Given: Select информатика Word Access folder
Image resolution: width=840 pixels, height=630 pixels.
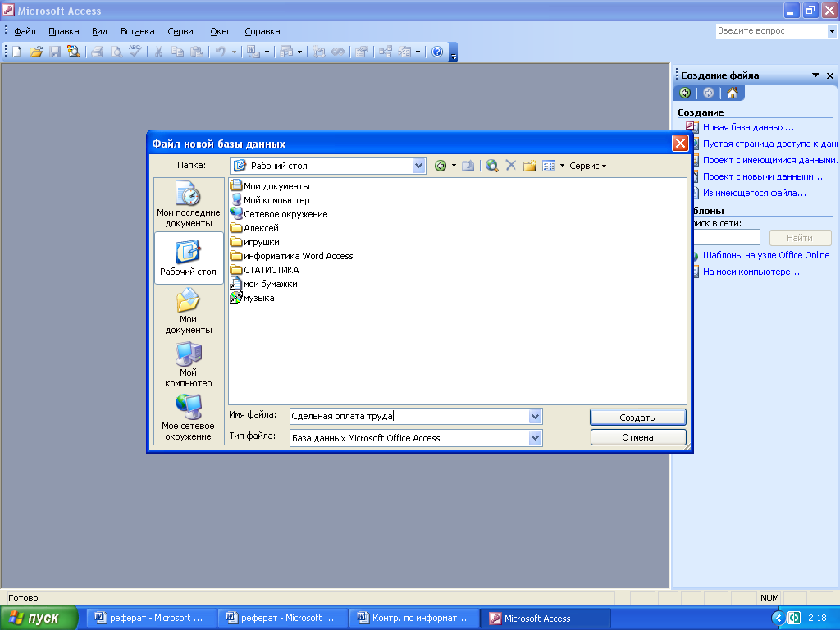Looking at the screenshot, I should coord(292,256).
